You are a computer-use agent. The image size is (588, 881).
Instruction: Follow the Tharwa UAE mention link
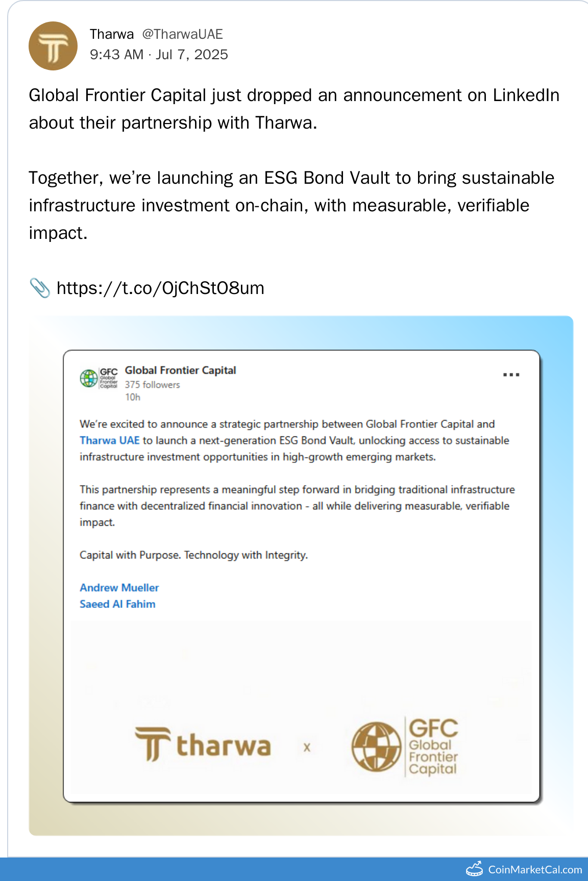[x=109, y=440]
